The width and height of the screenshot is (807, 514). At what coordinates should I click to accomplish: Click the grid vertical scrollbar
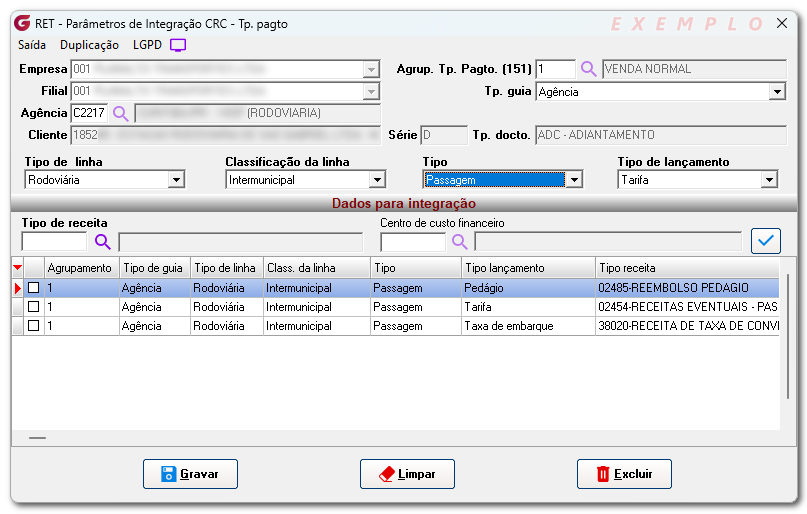(787, 336)
